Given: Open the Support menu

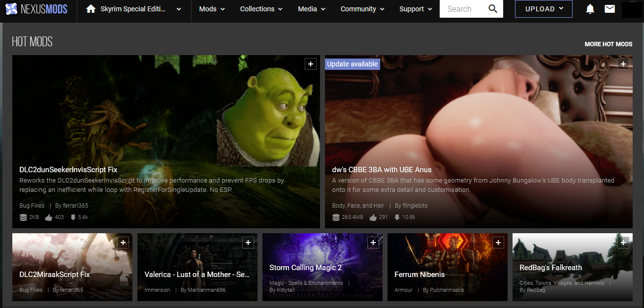Looking at the screenshot, I should (x=416, y=9).
